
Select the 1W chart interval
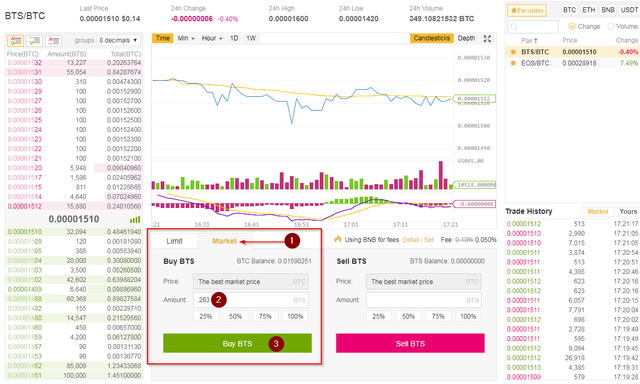[251, 38]
